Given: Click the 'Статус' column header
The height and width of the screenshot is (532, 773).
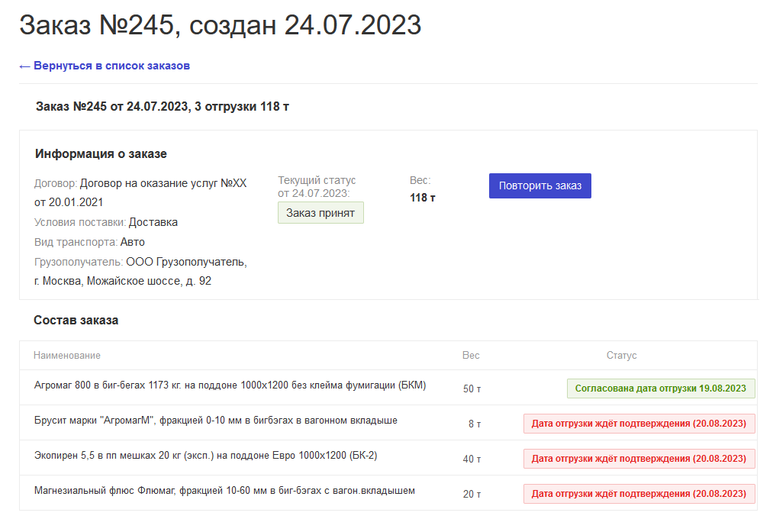Looking at the screenshot, I should pos(621,356).
